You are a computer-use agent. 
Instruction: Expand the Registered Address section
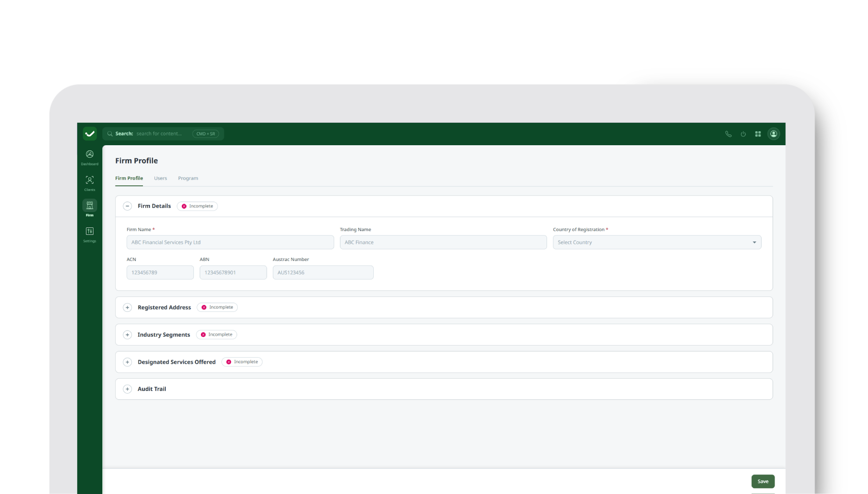click(x=127, y=308)
